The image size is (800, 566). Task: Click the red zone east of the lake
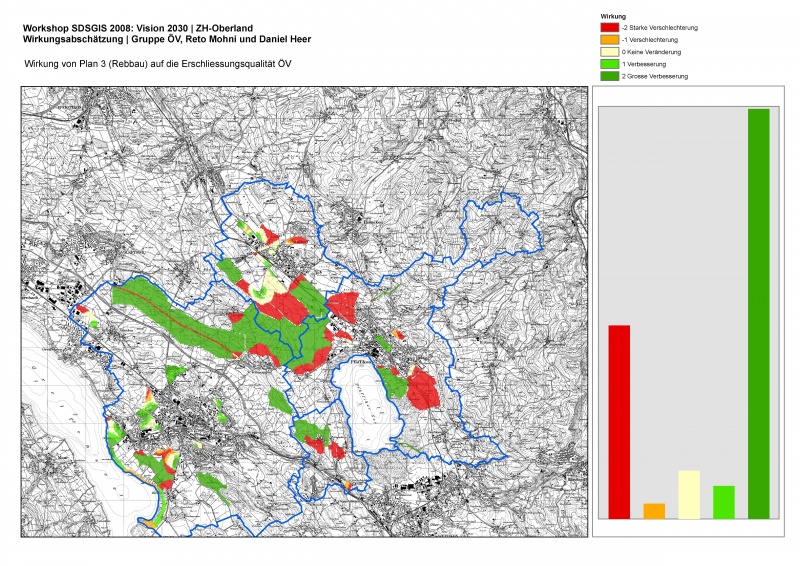point(423,388)
